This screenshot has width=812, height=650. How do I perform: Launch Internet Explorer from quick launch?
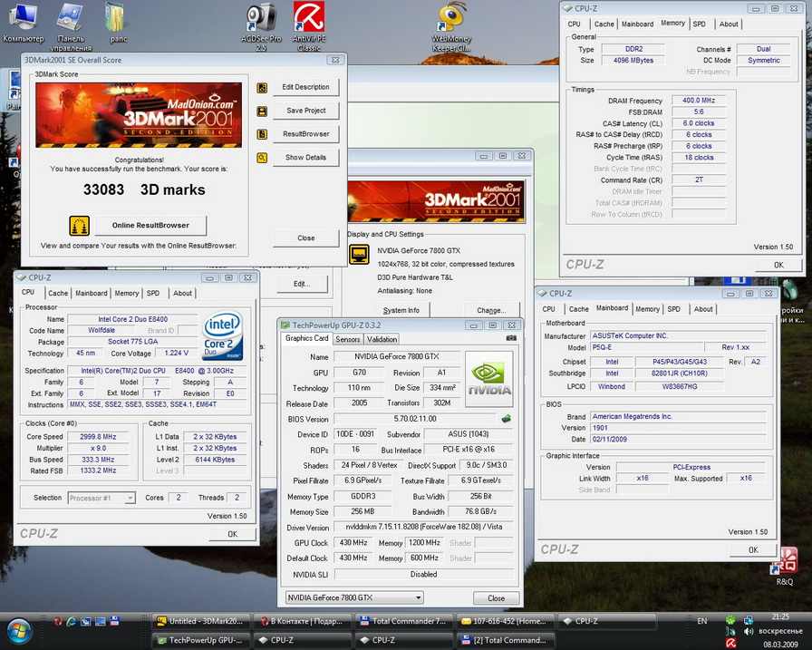[x=72, y=621]
